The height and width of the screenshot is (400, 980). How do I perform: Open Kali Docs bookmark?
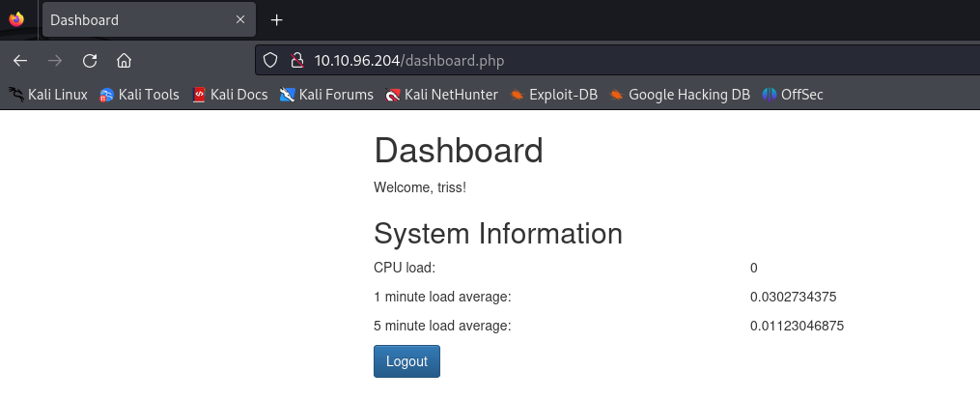pos(230,95)
